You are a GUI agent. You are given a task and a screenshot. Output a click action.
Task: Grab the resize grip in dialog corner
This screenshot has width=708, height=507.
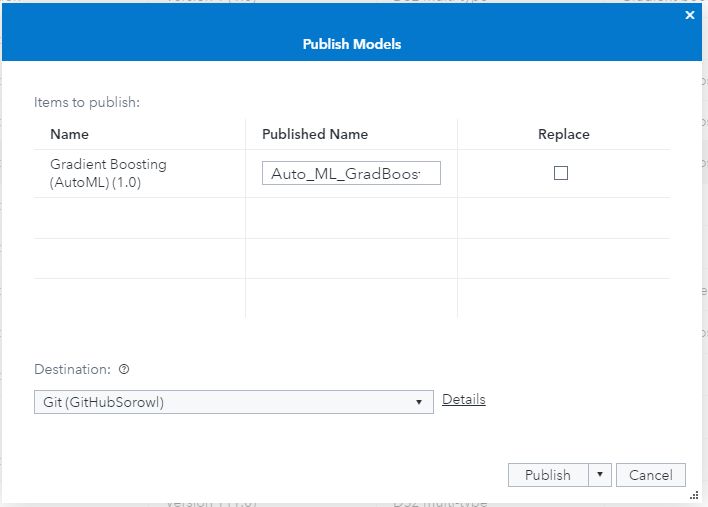tap(692, 494)
